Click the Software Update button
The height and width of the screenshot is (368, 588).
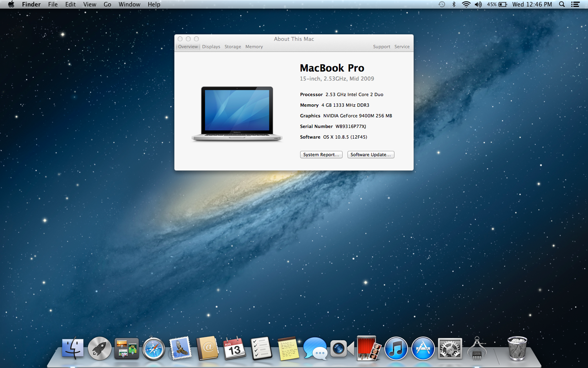(370, 155)
